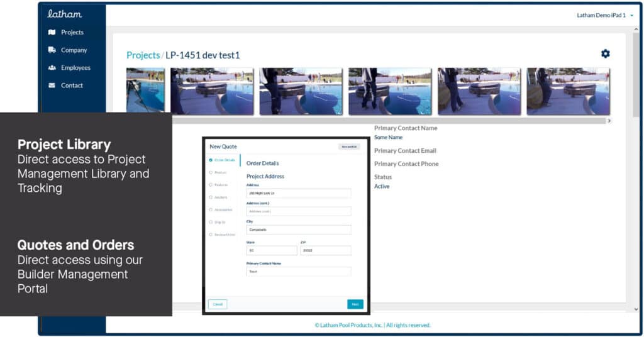Click the ZIP input field

click(x=325, y=250)
